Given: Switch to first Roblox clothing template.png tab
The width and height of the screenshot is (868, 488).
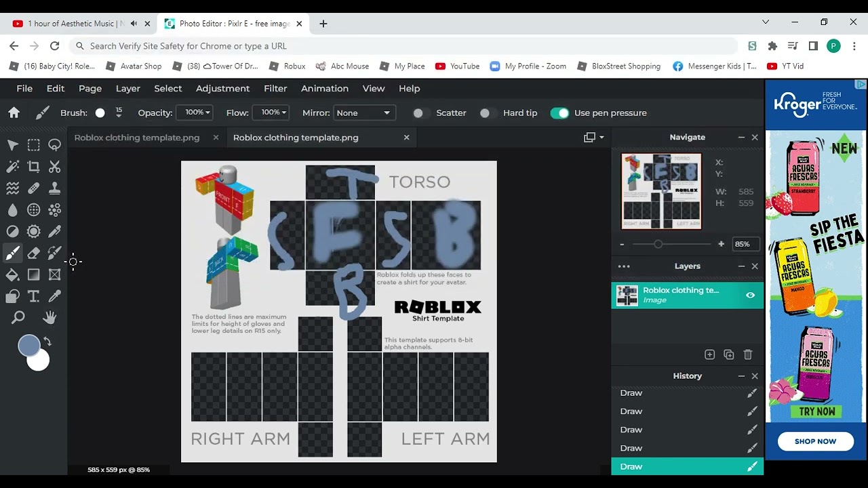Looking at the screenshot, I should [137, 138].
